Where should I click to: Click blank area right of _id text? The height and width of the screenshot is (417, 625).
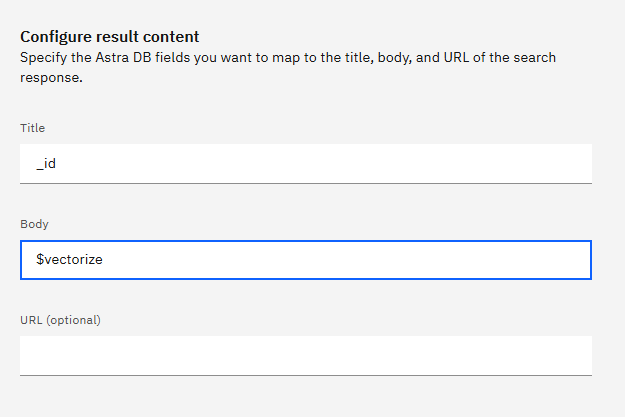point(350,163)
